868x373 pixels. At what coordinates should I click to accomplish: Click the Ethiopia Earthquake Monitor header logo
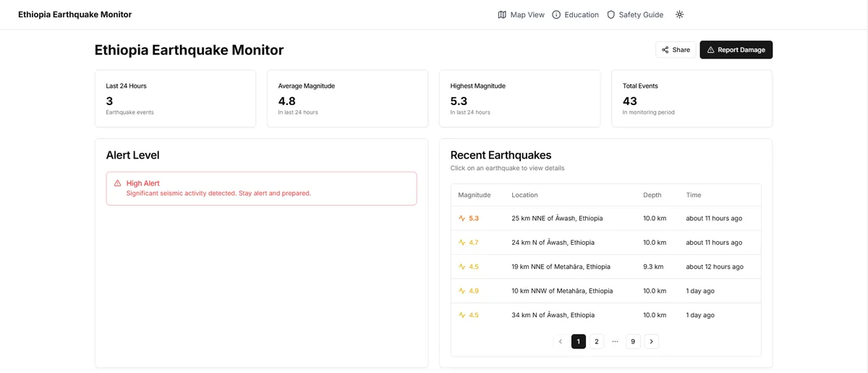point(75,14)
